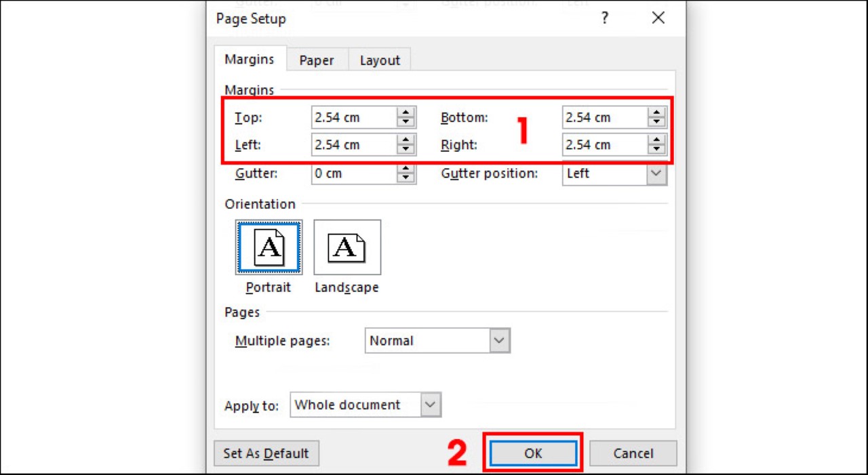Close the Page Setup dialog
The height and width of the screenshot is (475, 868).
click(x=658, y=19)
